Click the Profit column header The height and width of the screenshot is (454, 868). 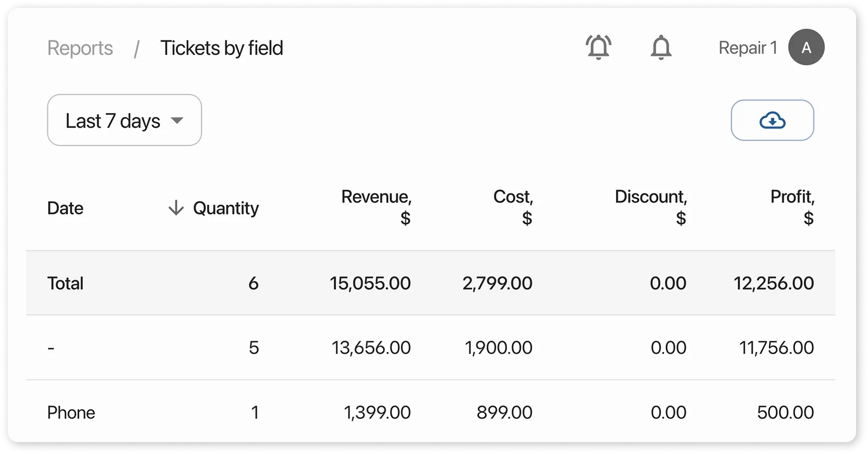(x=792, y=206)
